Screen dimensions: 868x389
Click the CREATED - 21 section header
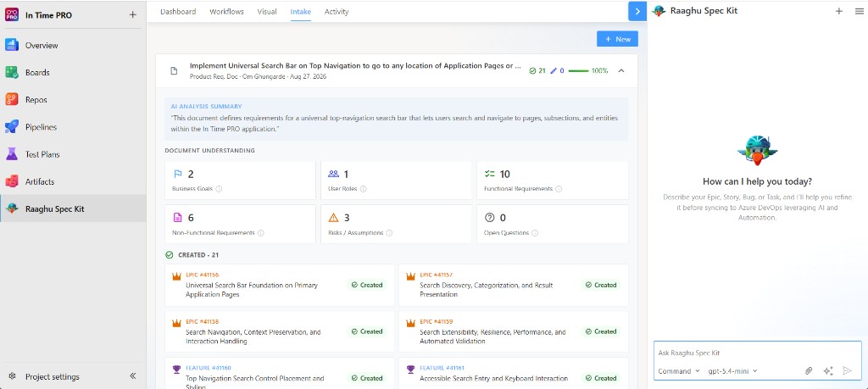(192, 255)
